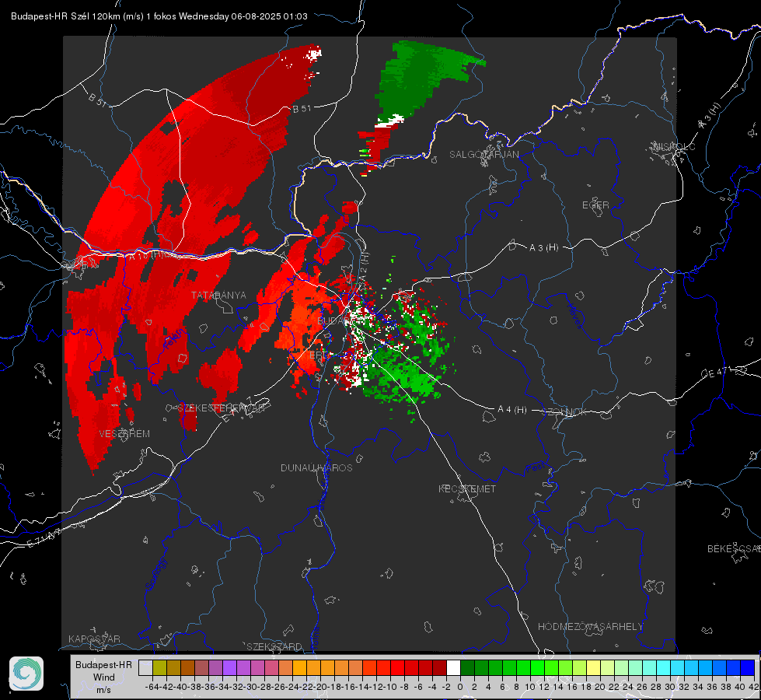Screen dimensions: 761x700
Task: Click the swirl logo icon beside the legend
Action: [26, 674]
